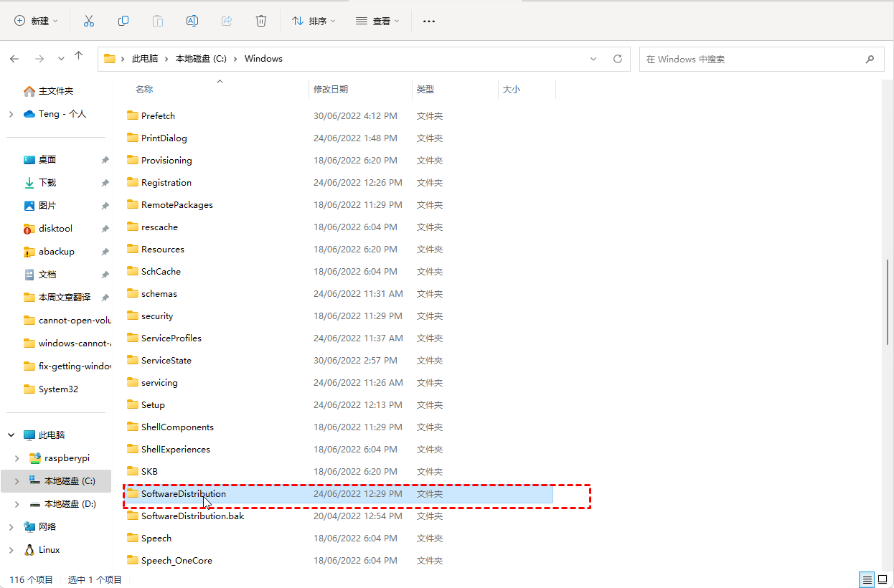Click the Cut scissors icon in toolbar
This screenshot has height=588, width=894.
pyautogui.click(x=89, y=22)
